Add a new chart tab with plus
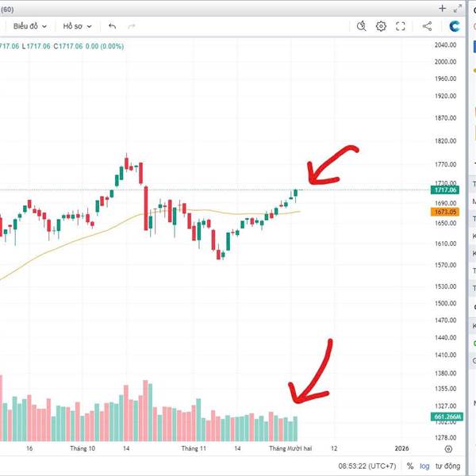 pyautogui.click(x=443, y=9)
